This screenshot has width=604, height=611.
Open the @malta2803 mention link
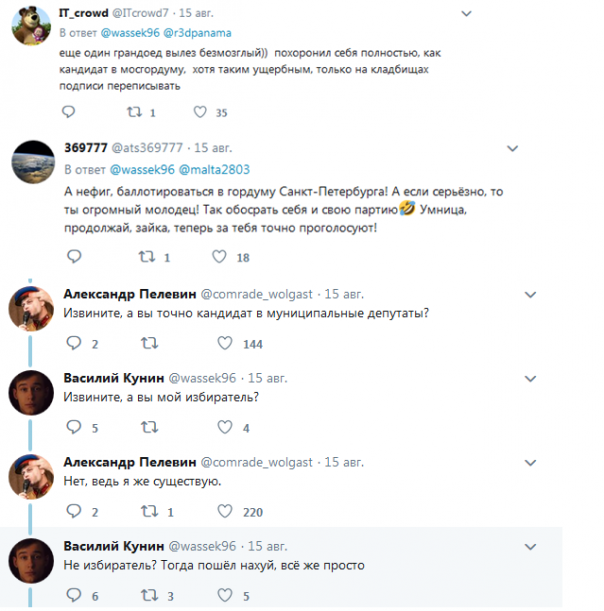coord(215,168)
